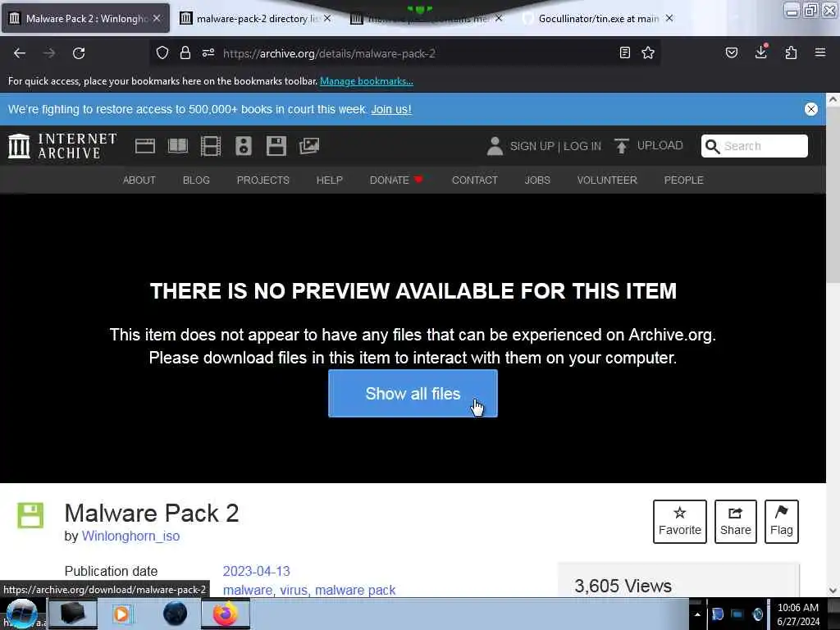Image resolution: width=840 pixels, height=630 pixels.
Task: Click the 2023-04-13 publication date link
Action: pos(256,571)
